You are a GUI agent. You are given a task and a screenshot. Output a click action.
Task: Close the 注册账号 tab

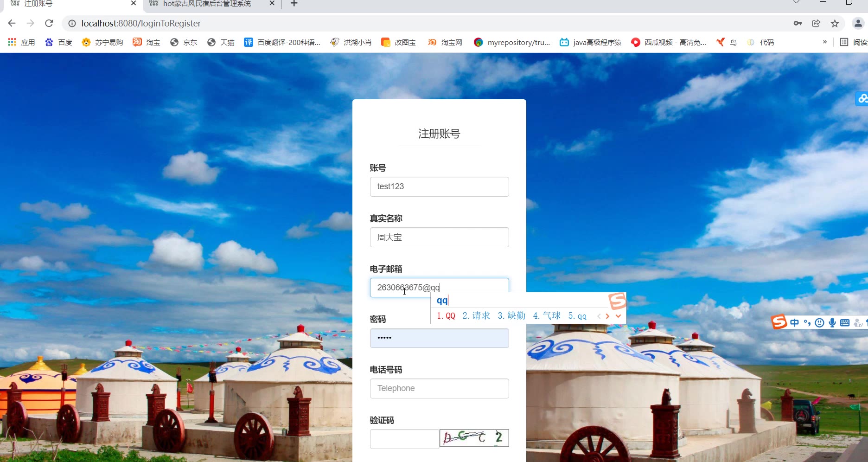(134, 4)
